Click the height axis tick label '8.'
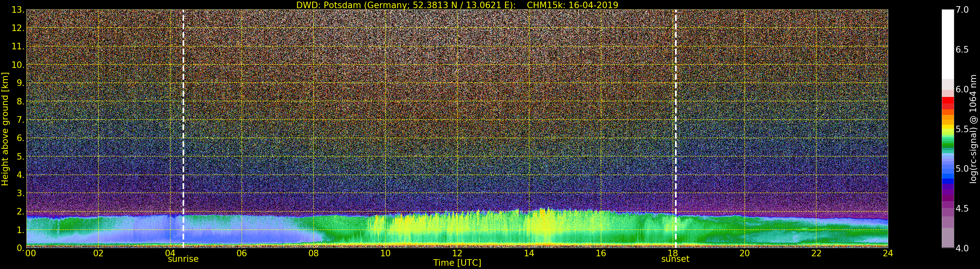The image size is (980, 269). 20,102
